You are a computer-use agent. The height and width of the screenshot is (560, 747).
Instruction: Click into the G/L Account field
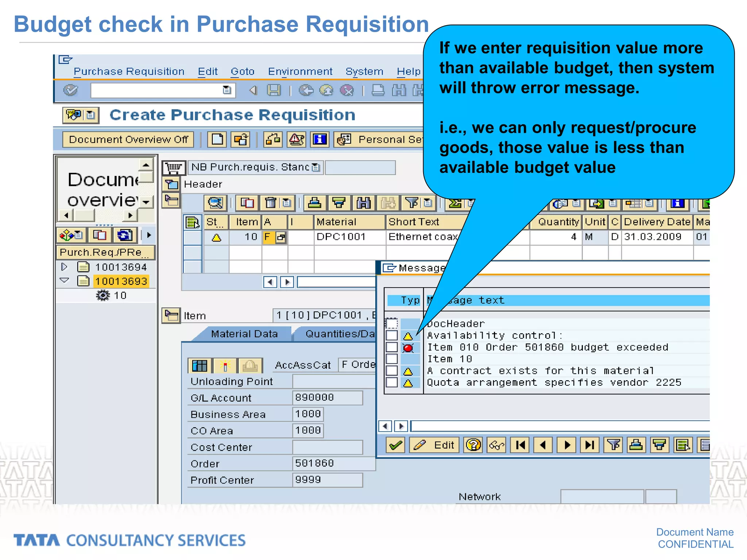(x=327, y=397)
